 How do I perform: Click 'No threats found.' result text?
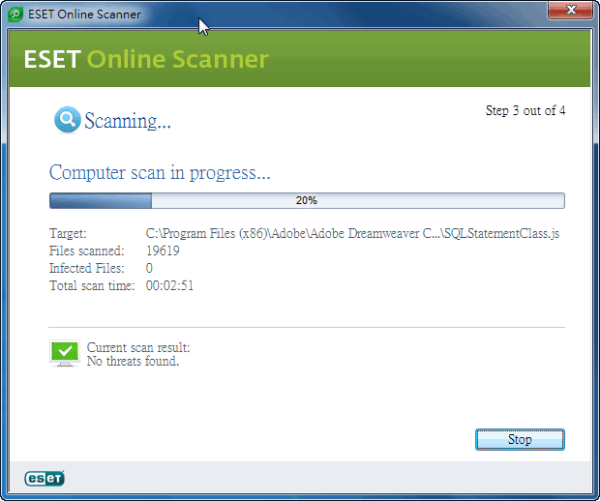(133, 361)
